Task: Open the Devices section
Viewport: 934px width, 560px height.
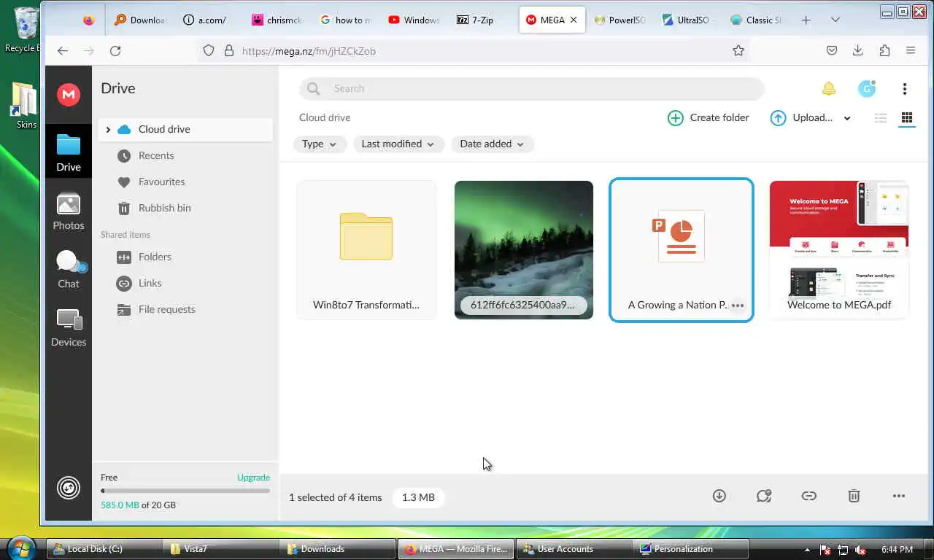Action: [x=69, y=327]
